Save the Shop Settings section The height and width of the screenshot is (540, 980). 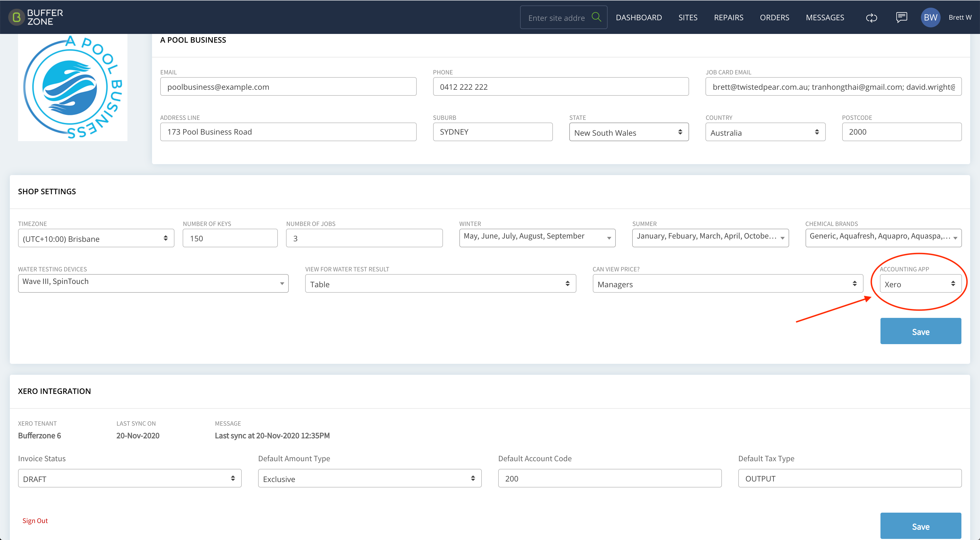[x=920, y=331]
